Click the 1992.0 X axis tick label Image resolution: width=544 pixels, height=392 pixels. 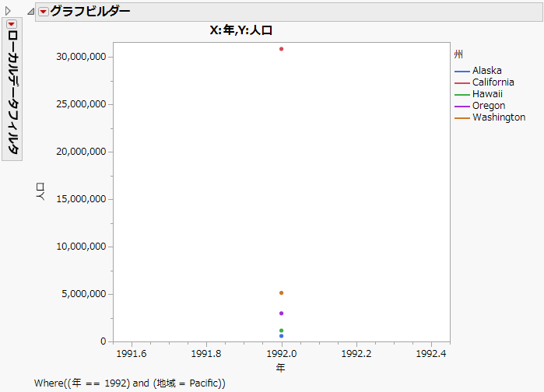click(x=282, y=354)
